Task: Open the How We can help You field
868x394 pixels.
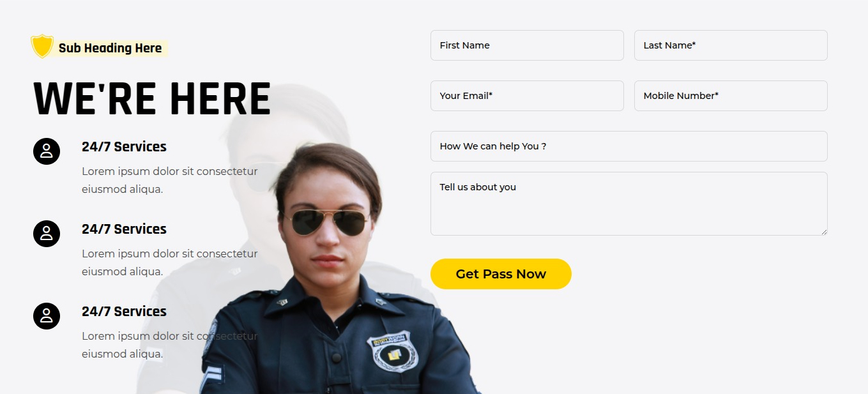Action: coord(629,146)
